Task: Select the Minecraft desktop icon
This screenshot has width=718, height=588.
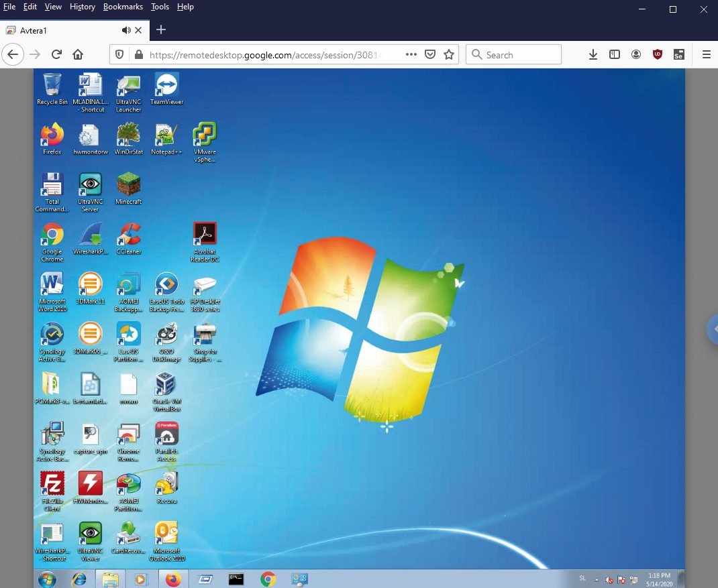Action: tap(129, 189)
